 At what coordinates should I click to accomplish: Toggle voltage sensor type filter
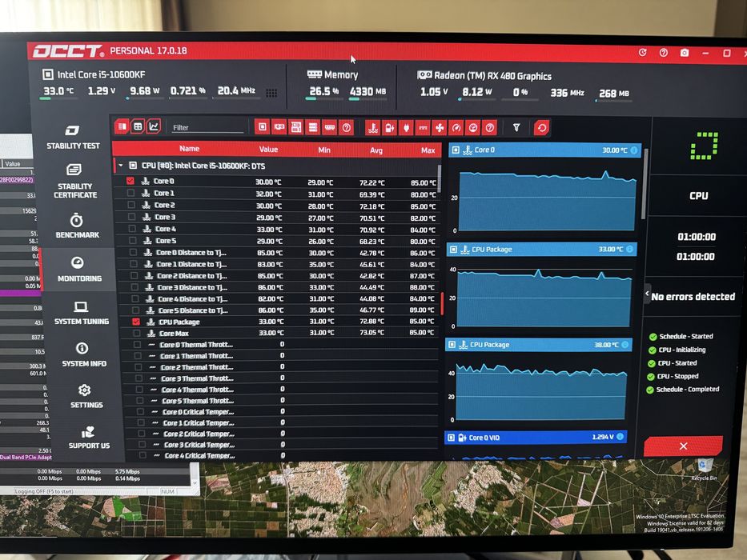(389, 128)
